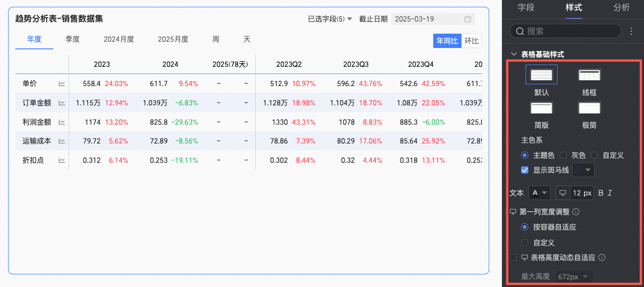This screenshot has height=287, width=644.
Task: Open the text color A dropdown
Action: point(540,193)
